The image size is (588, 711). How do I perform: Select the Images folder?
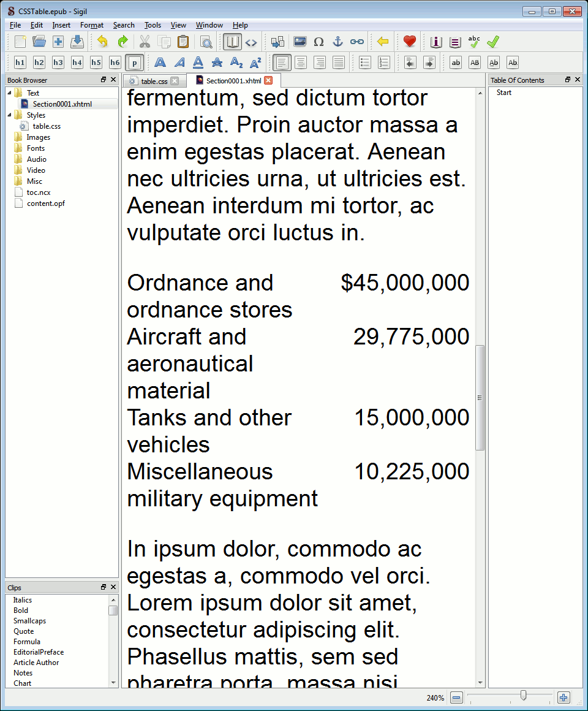[x=38, y=137]
